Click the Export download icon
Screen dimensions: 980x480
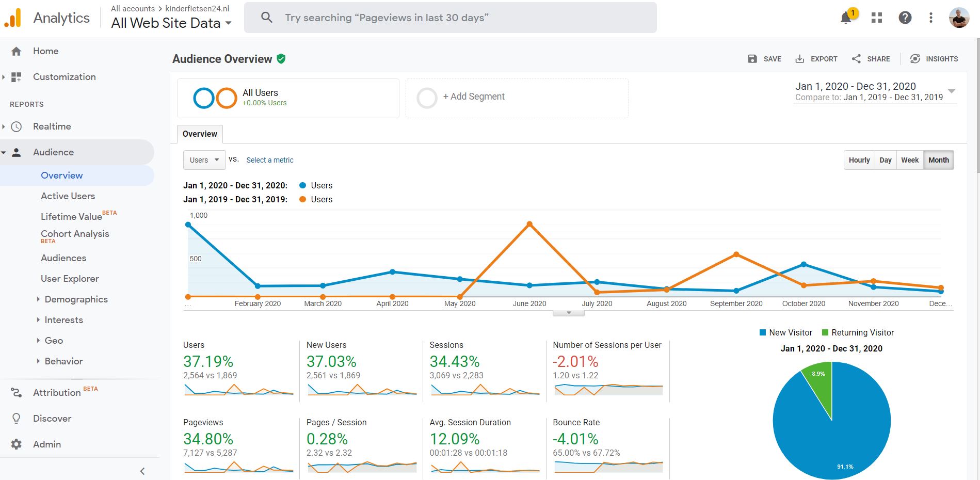coord(799,59)
